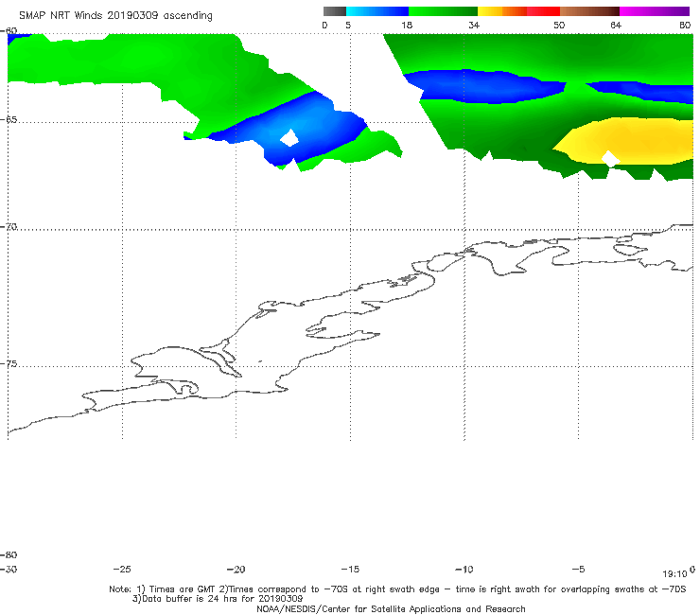Click the color bar label "5"
This screenshot has height=615, width=700.
(x=348, y=25)
